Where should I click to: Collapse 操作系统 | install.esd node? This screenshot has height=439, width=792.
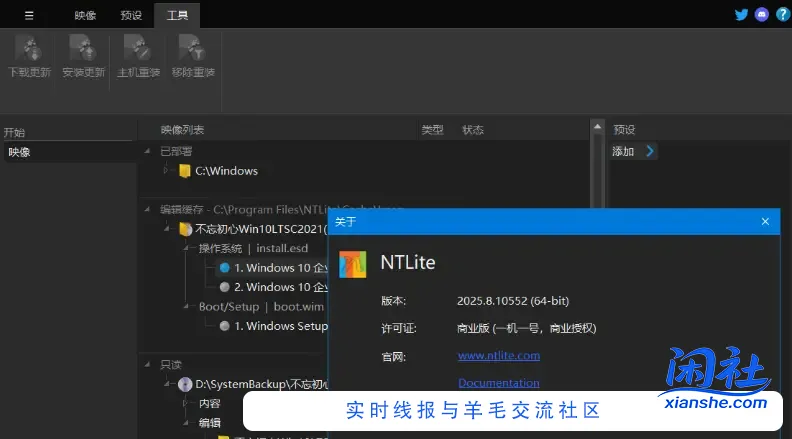point(186,248)
